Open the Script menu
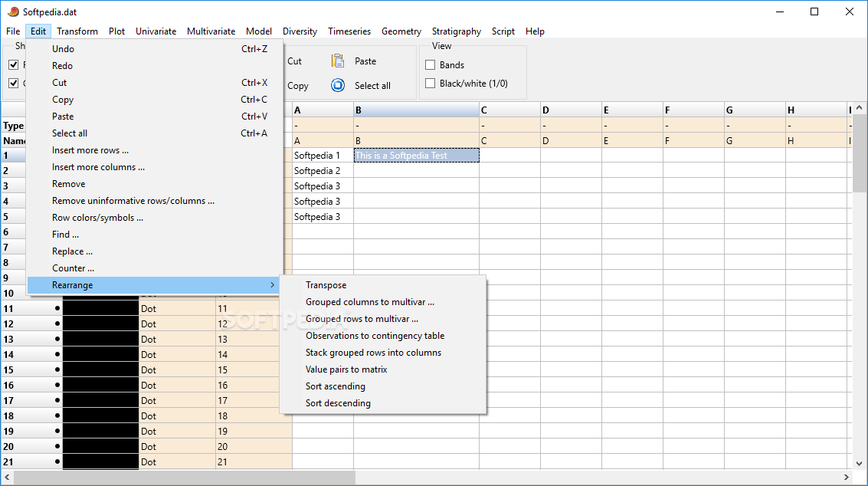 (x=503, y=31)
